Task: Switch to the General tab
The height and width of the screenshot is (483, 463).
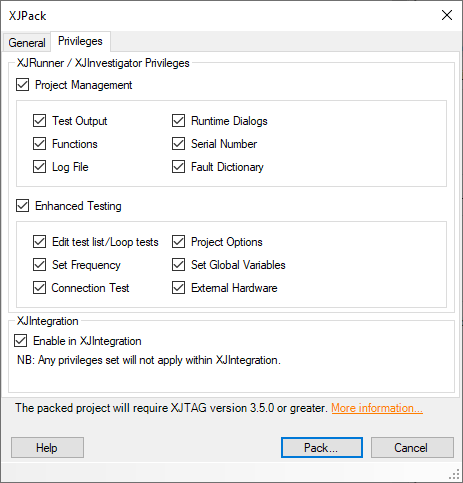Action: [27, 43]
